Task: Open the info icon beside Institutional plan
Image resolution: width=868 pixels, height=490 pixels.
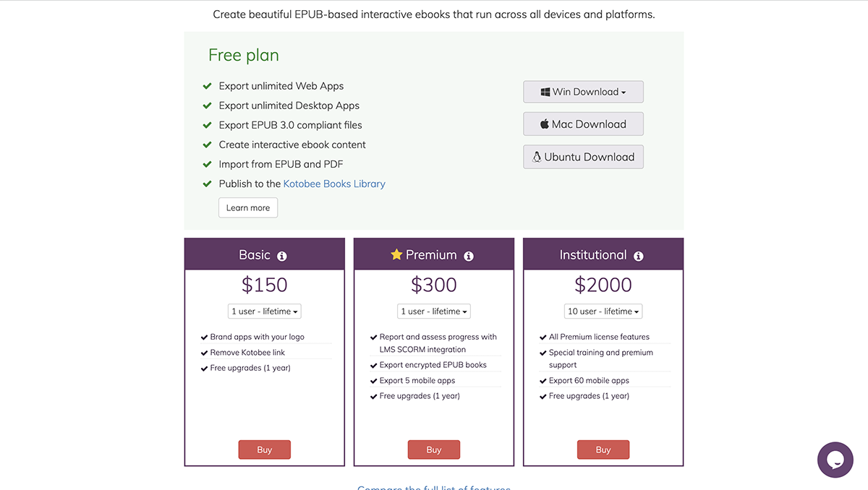Action: tap(639, 255)
